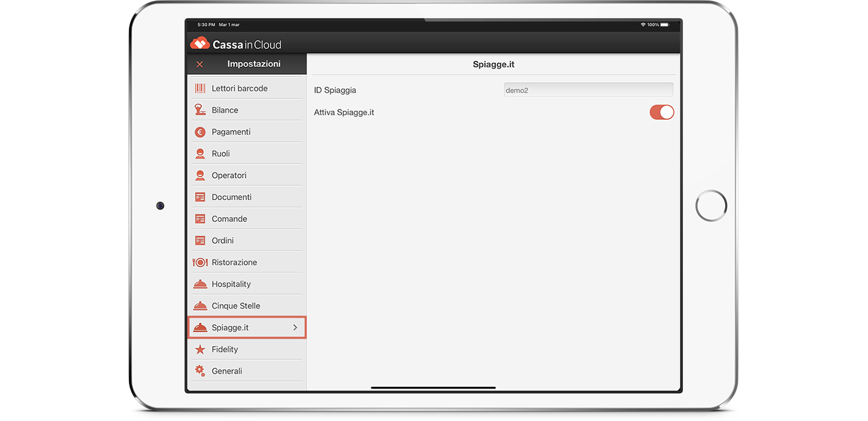Click the cloche icon beside Spiagge.it

200,328
